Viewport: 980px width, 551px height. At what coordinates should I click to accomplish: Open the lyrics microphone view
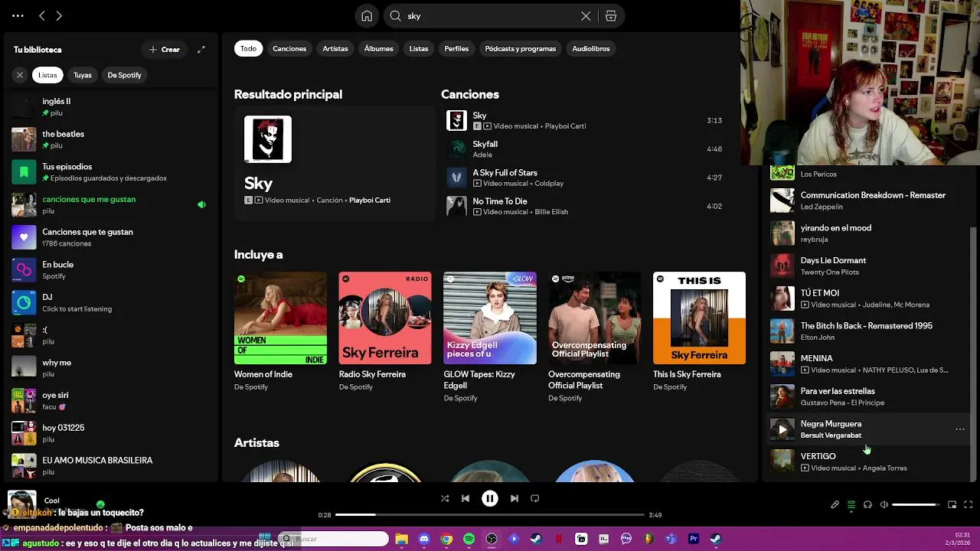(835, 504)
